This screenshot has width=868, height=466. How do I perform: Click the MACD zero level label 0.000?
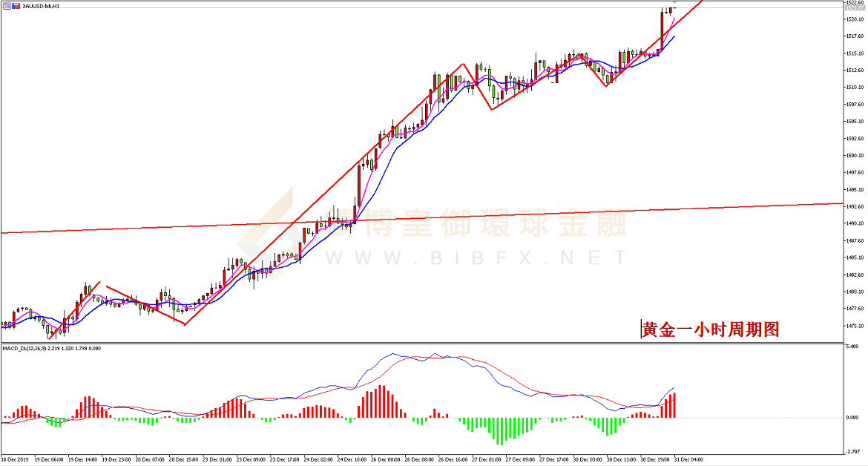853,418
